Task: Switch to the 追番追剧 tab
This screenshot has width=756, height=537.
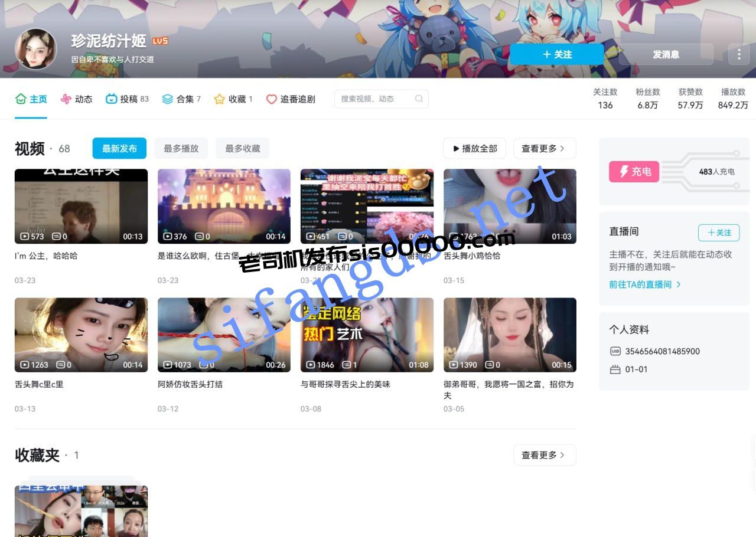Action: (297, 99)
